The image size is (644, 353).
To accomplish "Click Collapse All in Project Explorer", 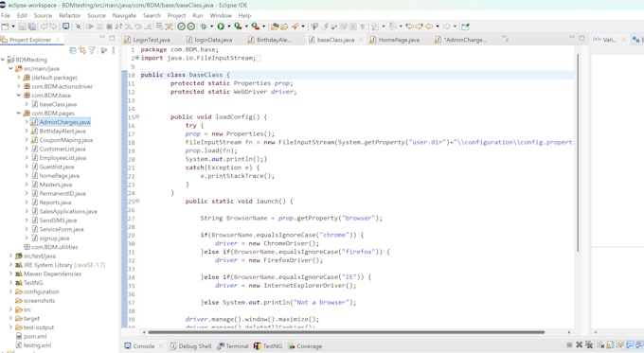I will coord(73,50).
